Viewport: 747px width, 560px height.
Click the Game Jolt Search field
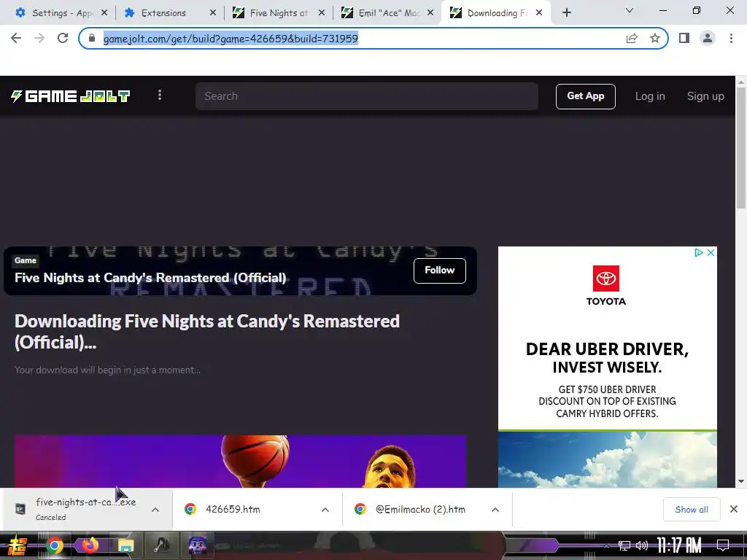coord(367,96)
